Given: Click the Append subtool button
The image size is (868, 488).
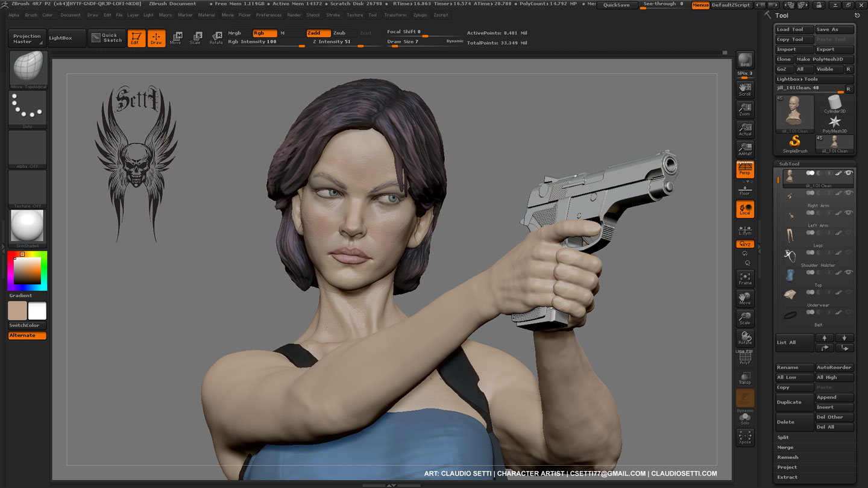Looking at the screenshot, I should (835, 398).
